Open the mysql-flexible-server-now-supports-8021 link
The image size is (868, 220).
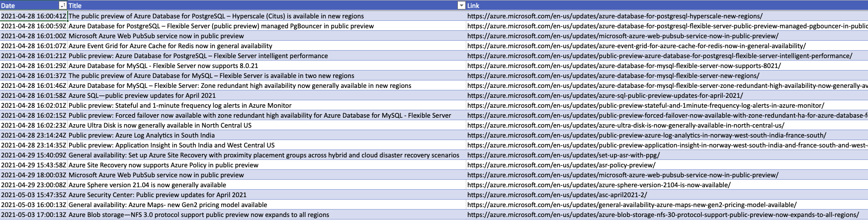click(624, 66)
